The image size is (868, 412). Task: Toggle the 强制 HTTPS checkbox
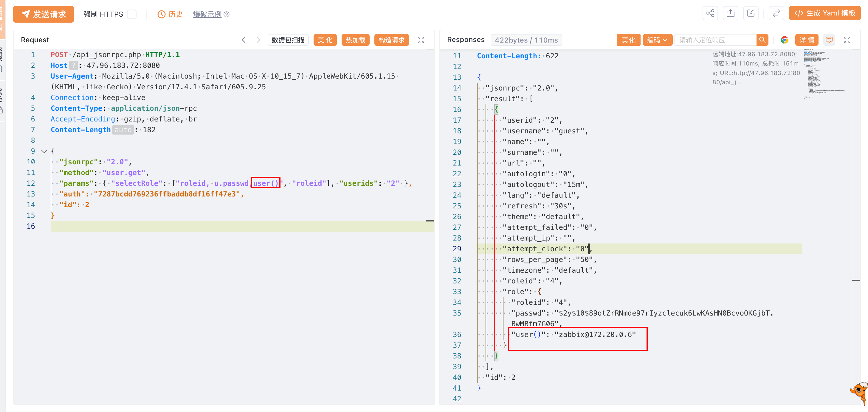(132, 14)
